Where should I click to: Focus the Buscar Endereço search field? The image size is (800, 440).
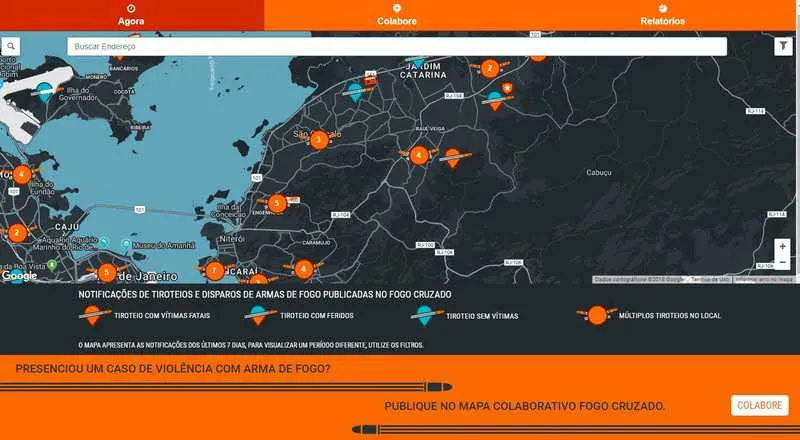click(397, 46)
